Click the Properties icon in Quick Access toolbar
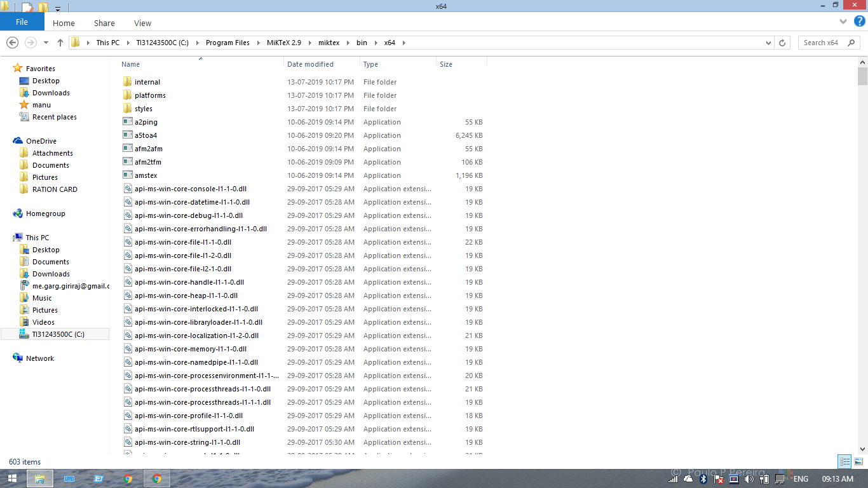The height and width of the screenshot is (488, 868). point(27,6)
